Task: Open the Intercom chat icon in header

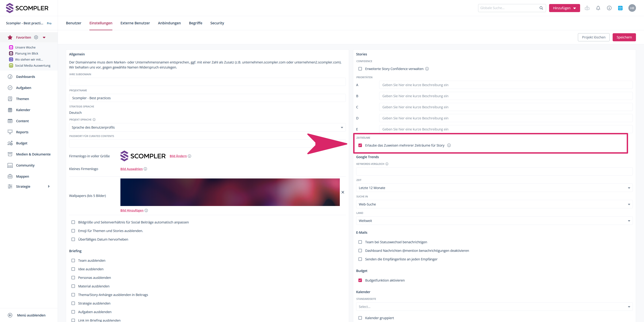Action: click(620, 8)
